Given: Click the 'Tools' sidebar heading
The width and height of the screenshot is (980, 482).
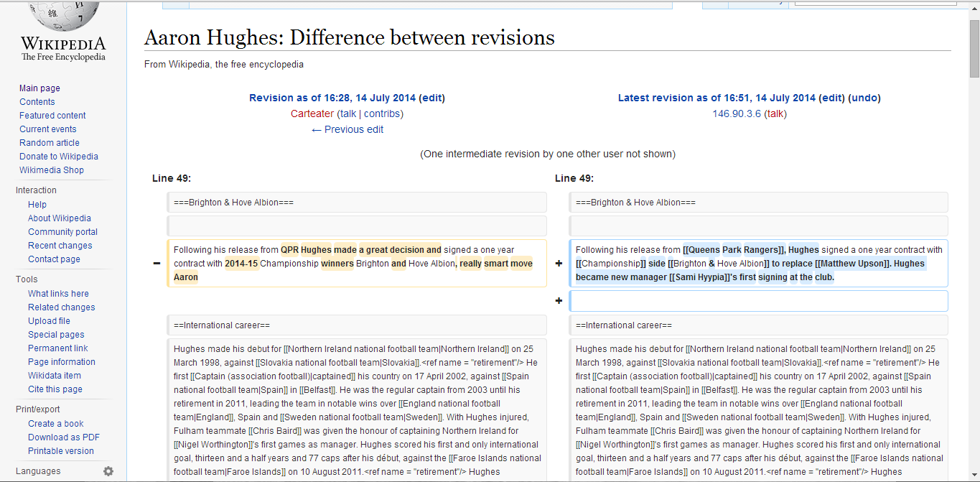Looking at the screenshot, I should click(27, 279).
